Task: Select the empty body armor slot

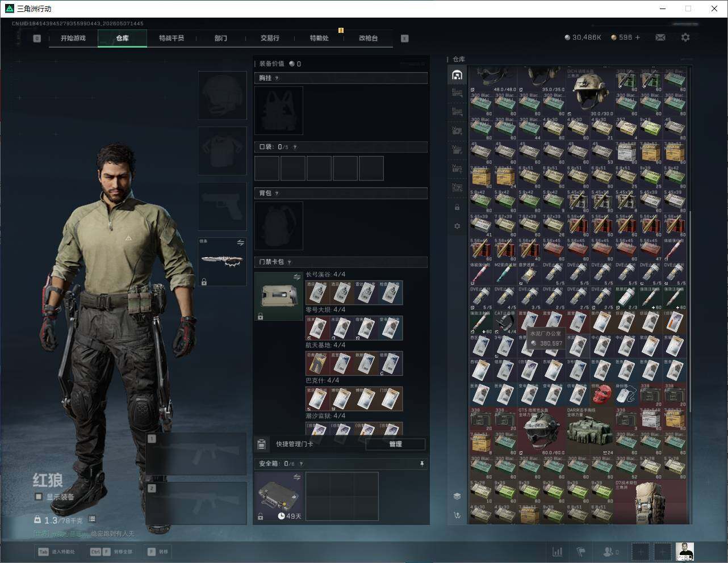Action: pyautogui.click(x=223, y=151)
